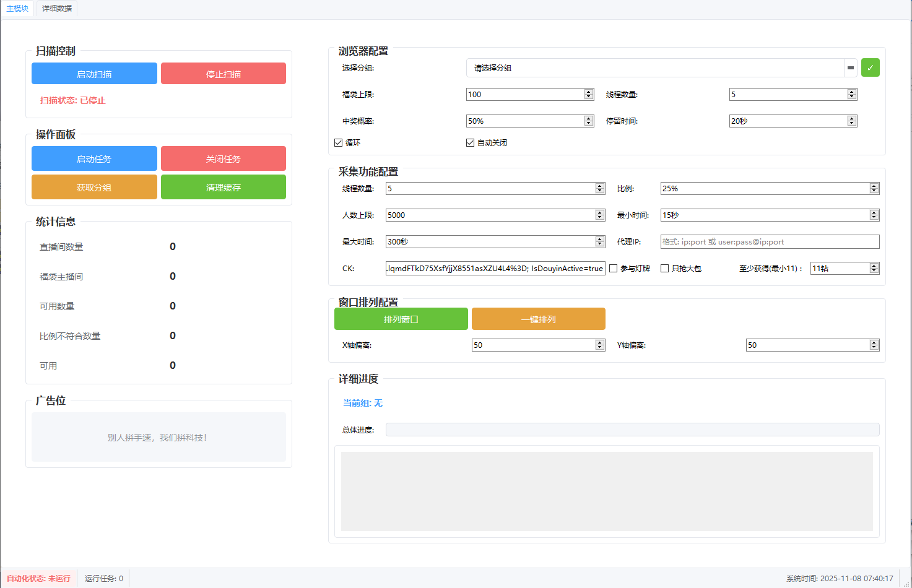Click the 关闭任务 button
Image resolution: width=912 pixels, height=588 pixels.
point(224,158)
